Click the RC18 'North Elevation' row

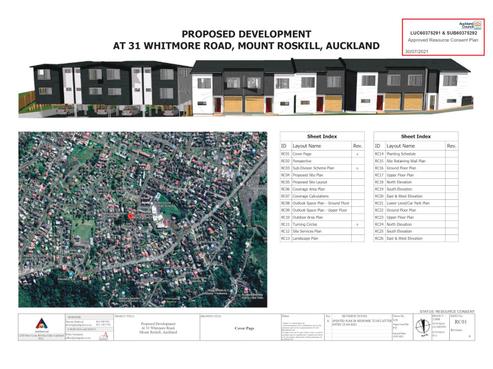tap(416, 182)
